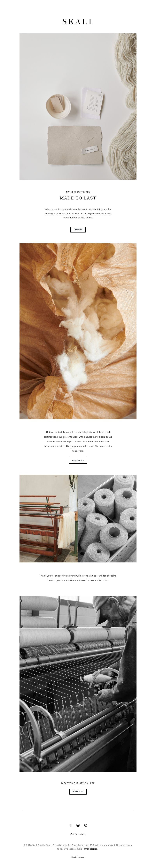The image size is (156, 868).
Task: Click the Thank you for supporting paragraph
Action: point(78,578)
